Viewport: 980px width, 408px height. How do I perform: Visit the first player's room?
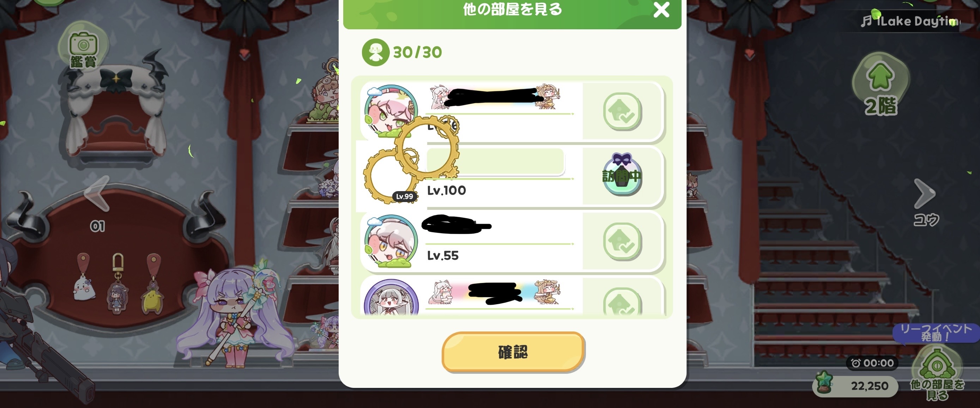pos(622,111)
